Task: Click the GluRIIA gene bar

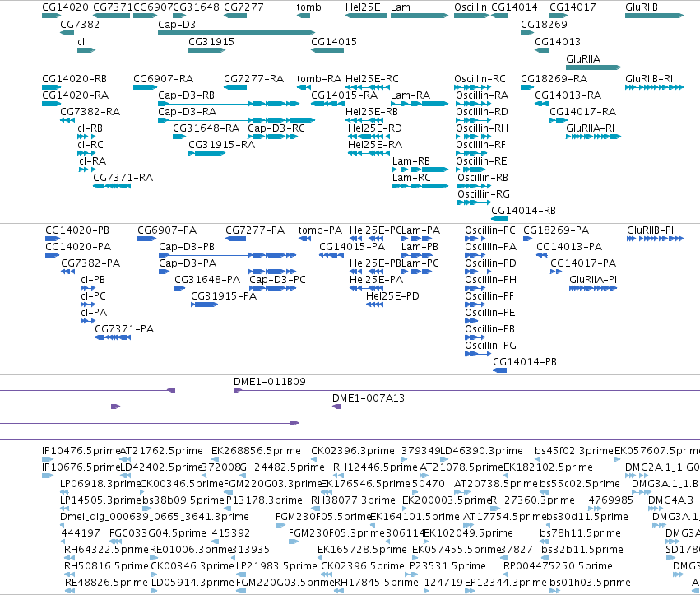Action: click(593, 67)
